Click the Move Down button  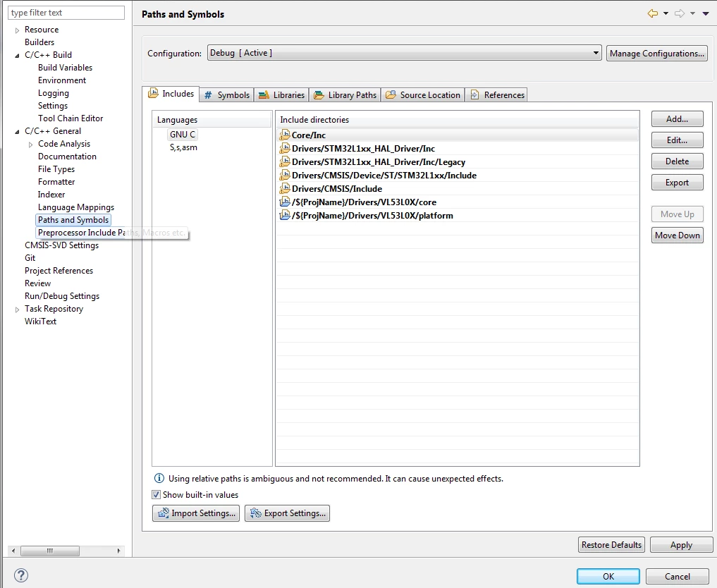click(x=678, y=235)
